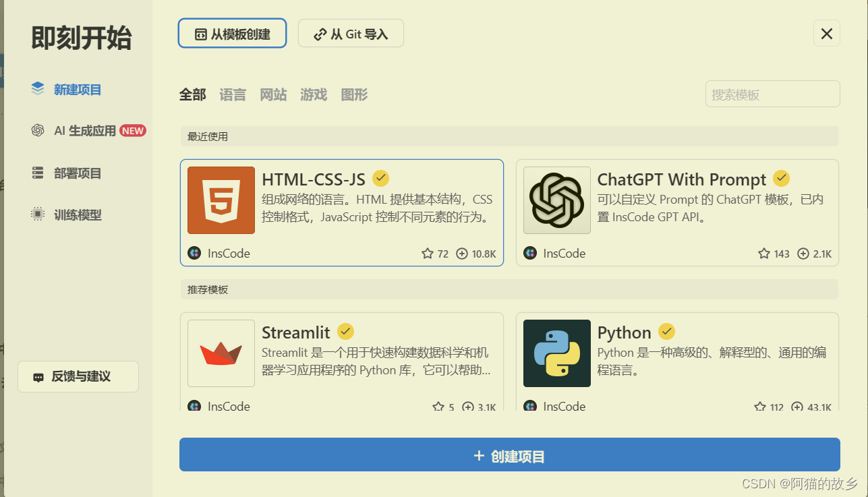Click the AI 生成应用 swirl icon
The image size is (868, 497).
coord(38,130)
